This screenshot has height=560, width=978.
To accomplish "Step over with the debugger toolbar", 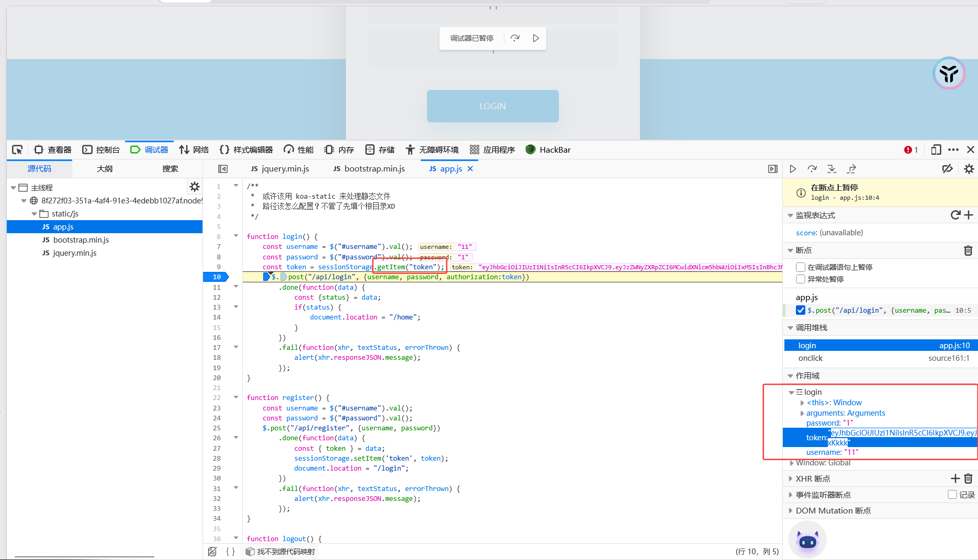I will click(812, 169).
